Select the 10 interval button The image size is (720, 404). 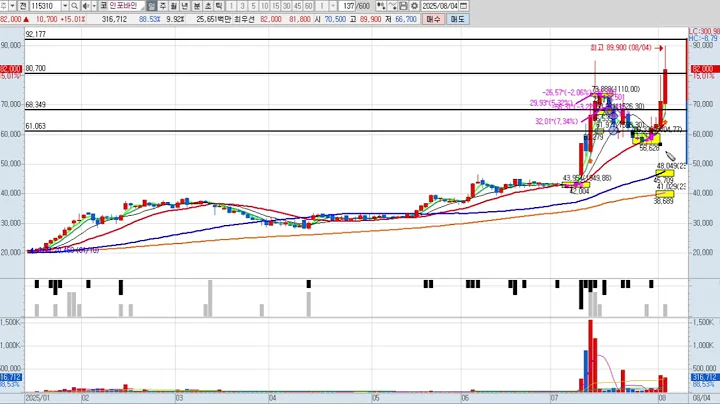point(264,6)
